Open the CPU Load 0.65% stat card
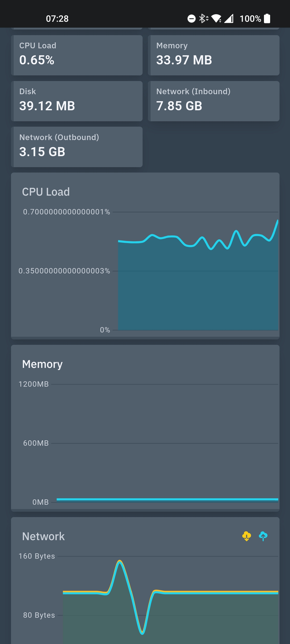 pyautogui.click(x=77, y=55)
